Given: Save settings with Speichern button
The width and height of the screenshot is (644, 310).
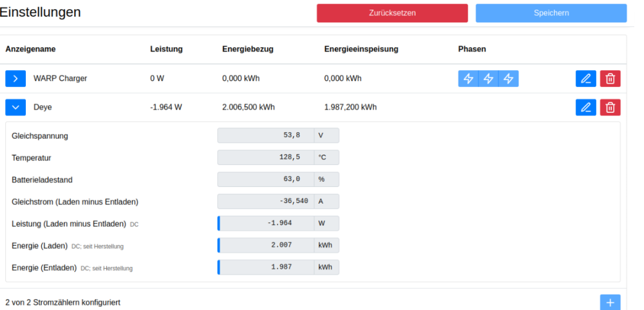Looking at the screenshot, I should pyautogui.click(x=551, y=13).
